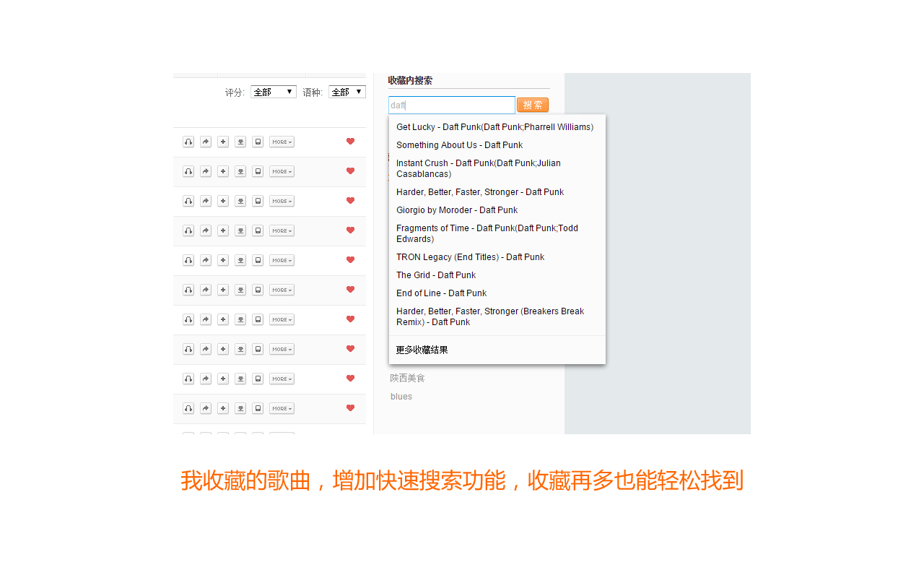Toggle the heart on the sixth song row

click(x=351, y=290)
